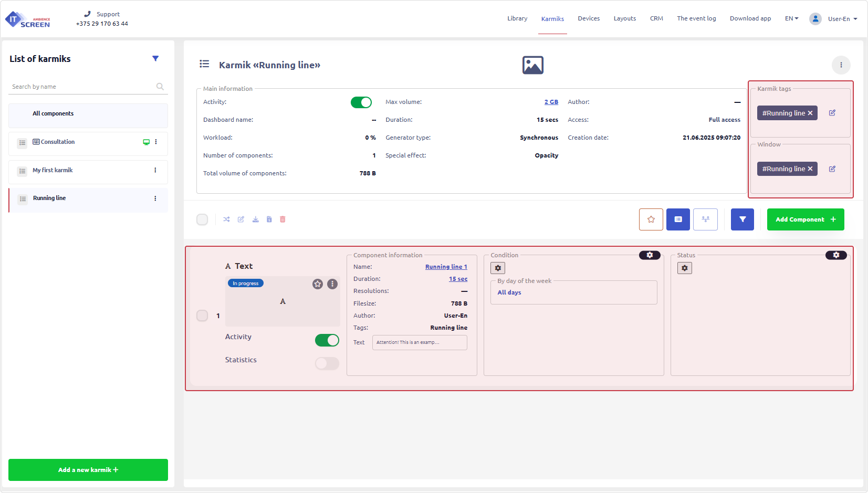868x493 pixels.
Task: Open the Library menu item
Action: point(517,18)
